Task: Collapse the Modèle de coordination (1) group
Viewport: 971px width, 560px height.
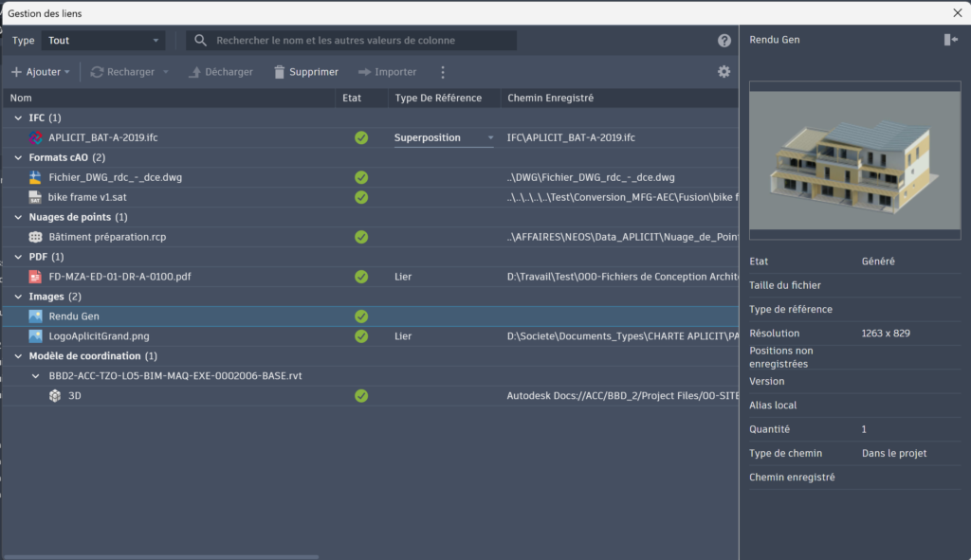Action: [x=18, y=355]
